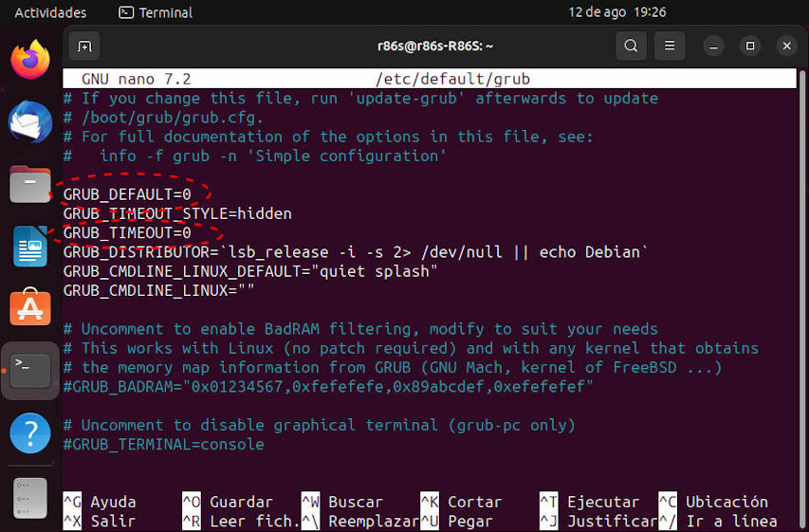Open the Help question mark icon
This screenshot has height=532, width=809.
coord(30,433)
